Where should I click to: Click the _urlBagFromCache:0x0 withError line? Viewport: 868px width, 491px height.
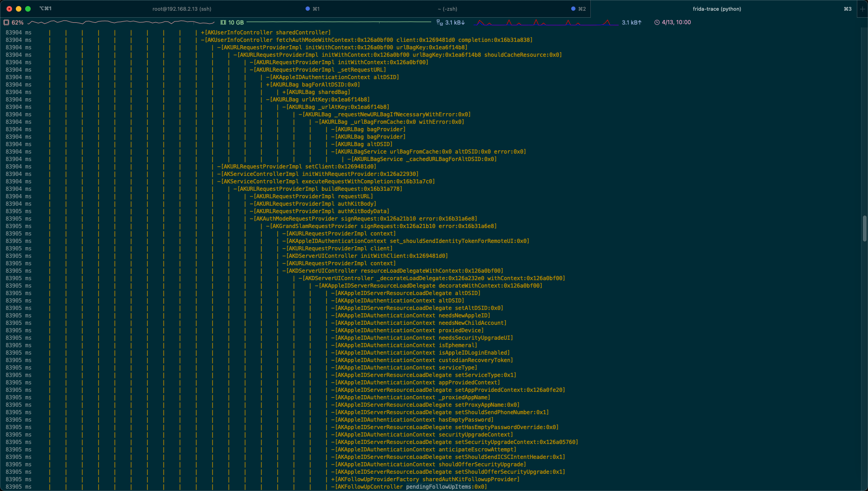pyautogui.click(x=390, y=122)
